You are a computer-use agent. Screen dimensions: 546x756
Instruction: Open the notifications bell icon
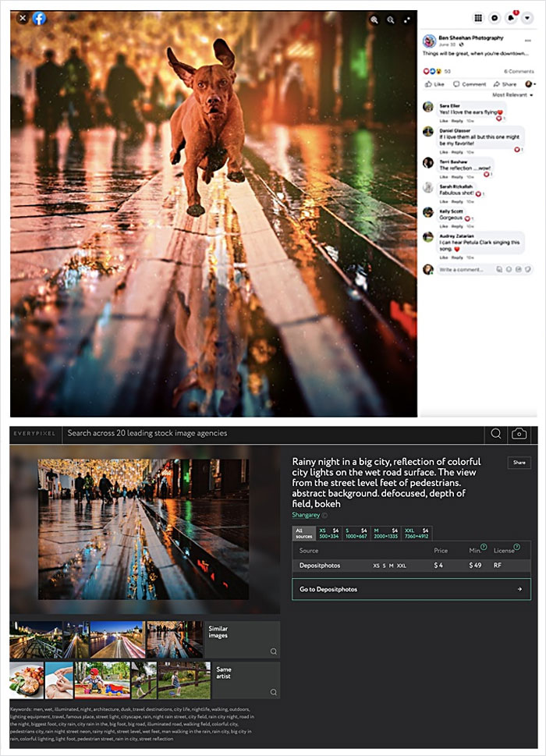click(x=512, y=18)
